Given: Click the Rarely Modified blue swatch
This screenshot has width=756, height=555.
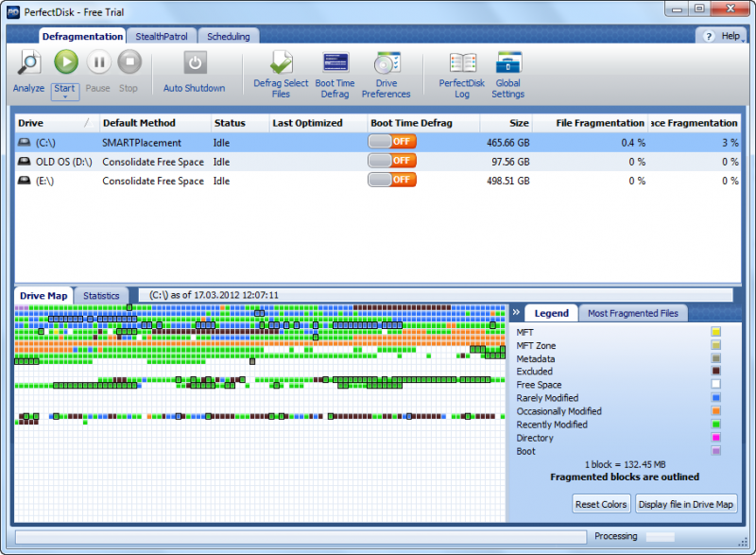Looking at the screenshot, I should tap(715, 398).
